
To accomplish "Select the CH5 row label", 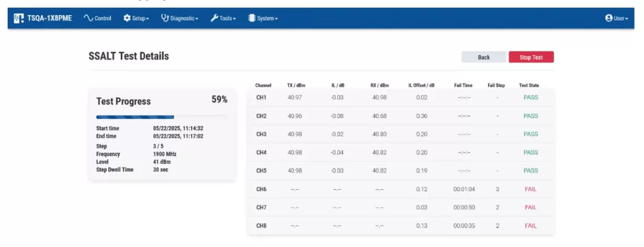I will pyautogui.click(x=262, y=171).
